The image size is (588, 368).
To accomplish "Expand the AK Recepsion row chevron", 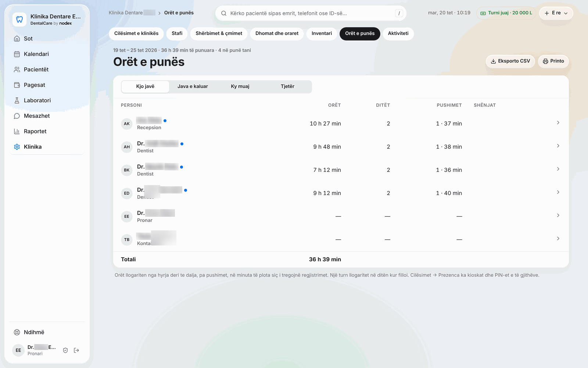I will [x=558, y=123].
